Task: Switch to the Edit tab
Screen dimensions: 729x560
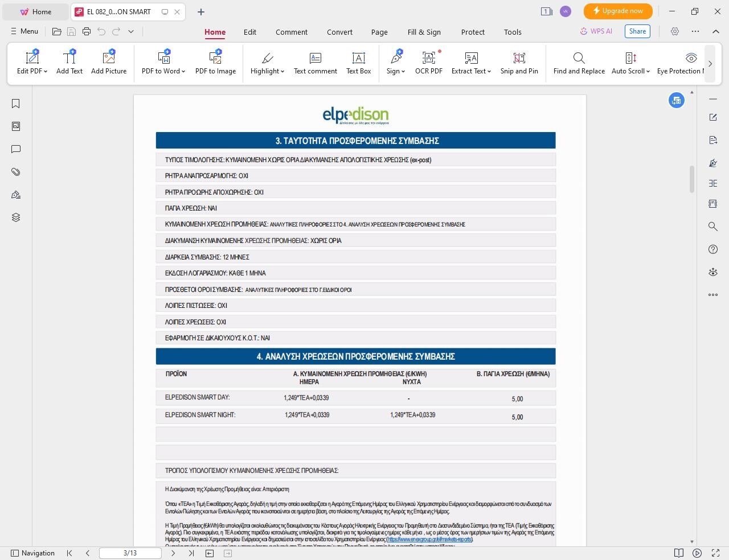Action: pyautogui.click(x=250, y=32)
